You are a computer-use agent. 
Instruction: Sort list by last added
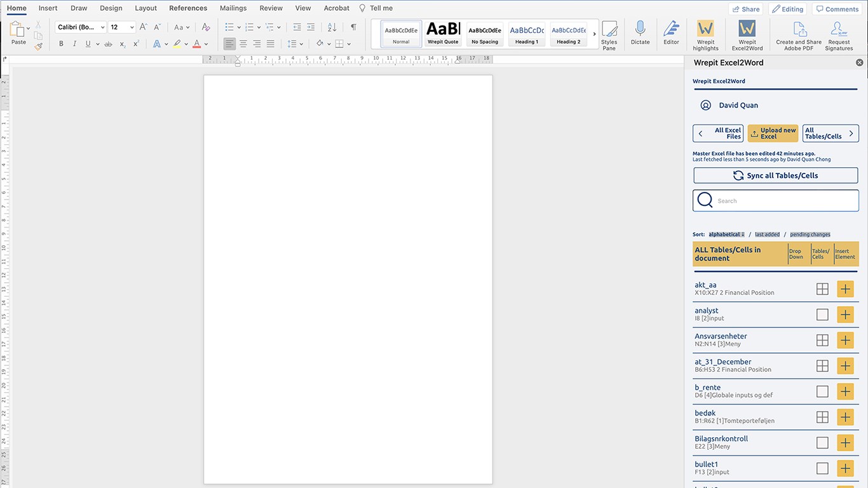coord(767,234)
